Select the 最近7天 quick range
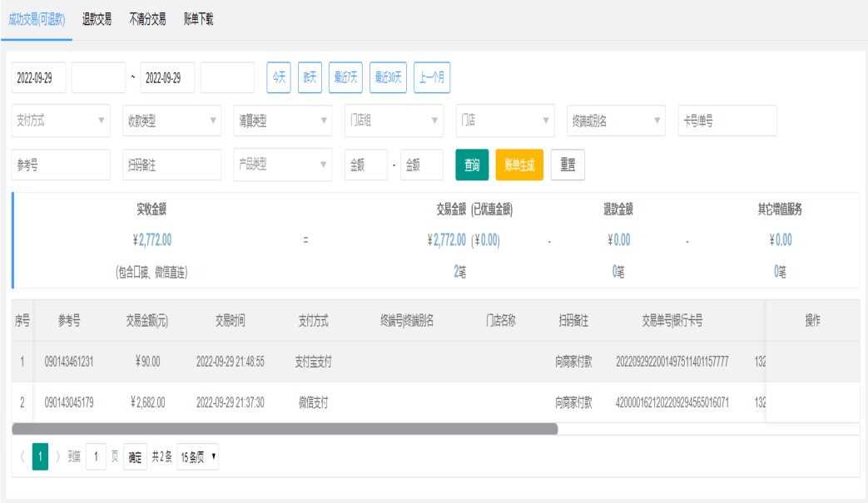 tap(345, 77)
